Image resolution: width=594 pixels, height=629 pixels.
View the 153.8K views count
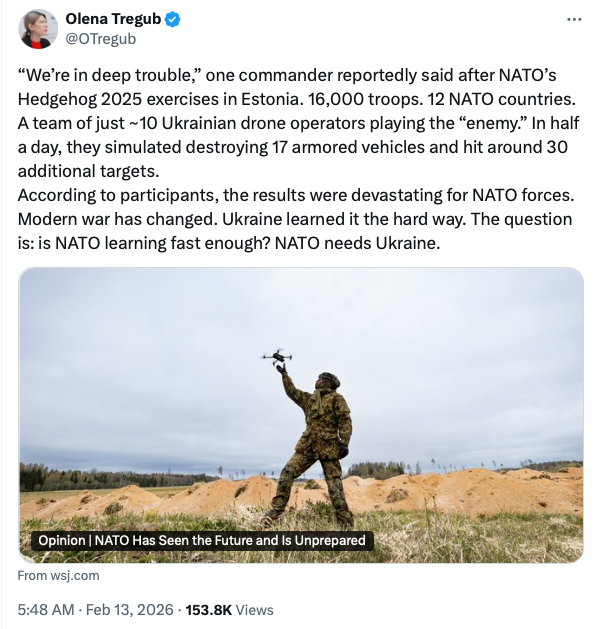click(209, 610)
